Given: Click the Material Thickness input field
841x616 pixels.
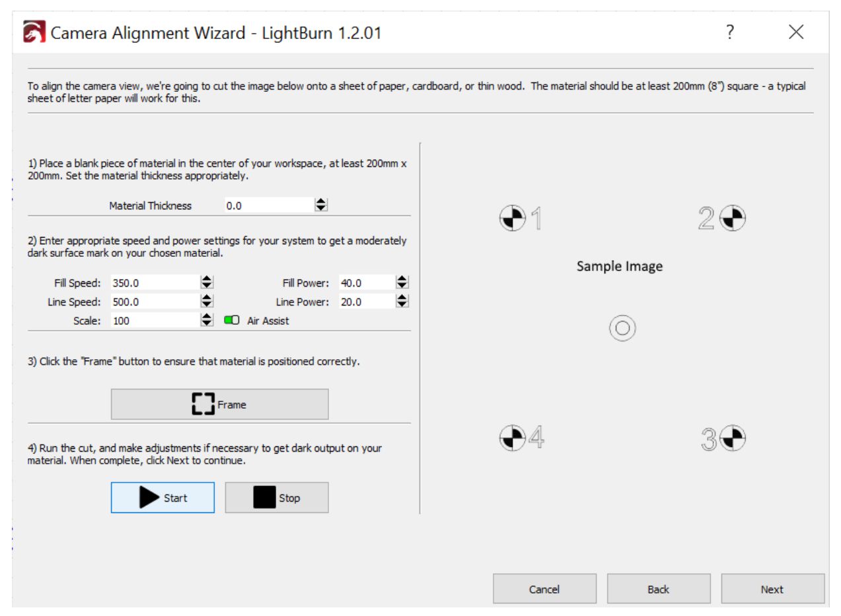Looking at the screenshot, I should [x=269, y=205].
